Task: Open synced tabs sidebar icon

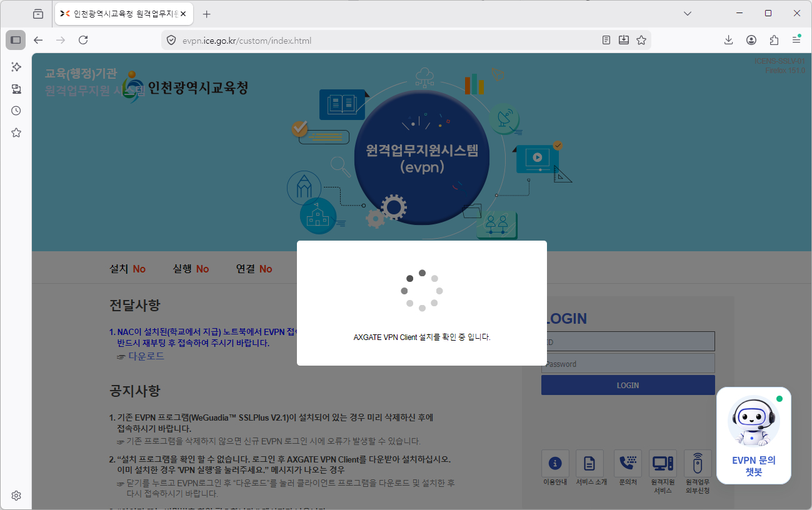Action: (x=16, y=89)
